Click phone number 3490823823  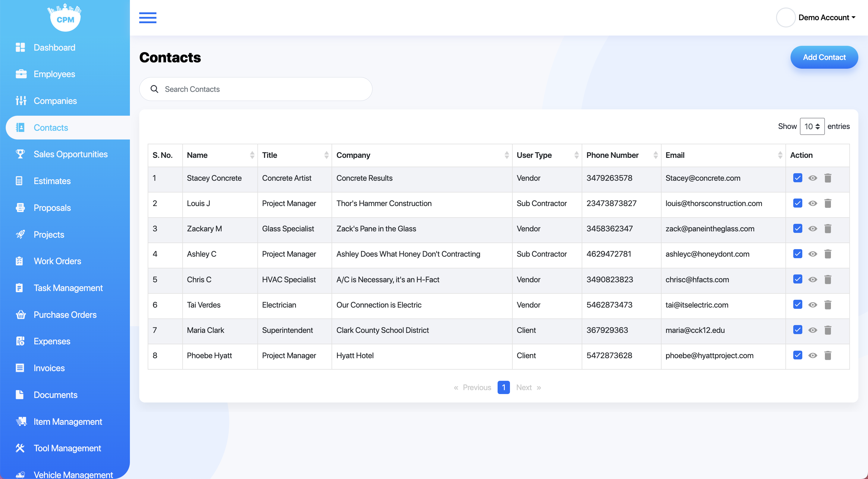pyautogui.click(x=609, y=279)
